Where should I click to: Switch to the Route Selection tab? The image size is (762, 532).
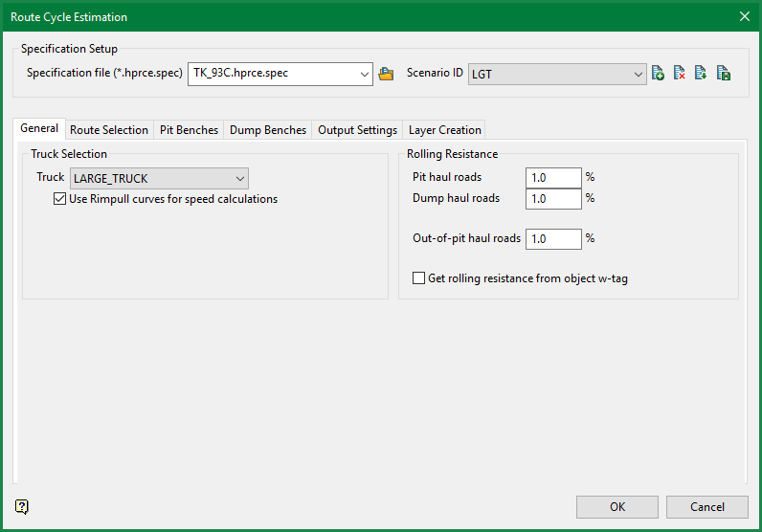[x=109, y=130]
